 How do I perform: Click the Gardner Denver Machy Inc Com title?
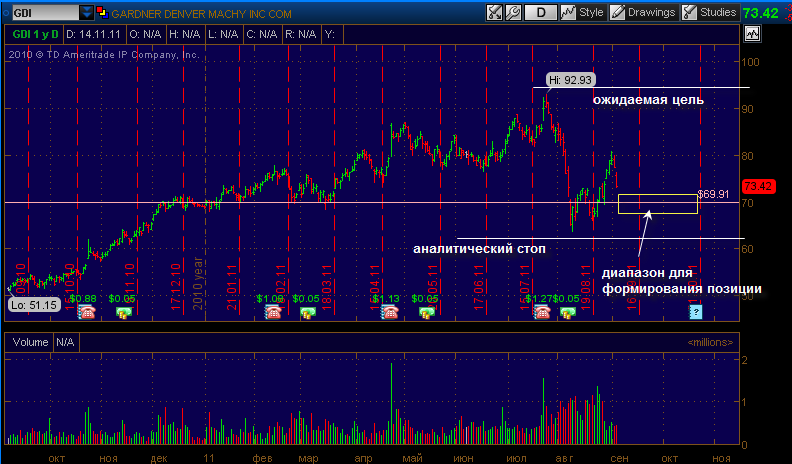tap(201, 14)
